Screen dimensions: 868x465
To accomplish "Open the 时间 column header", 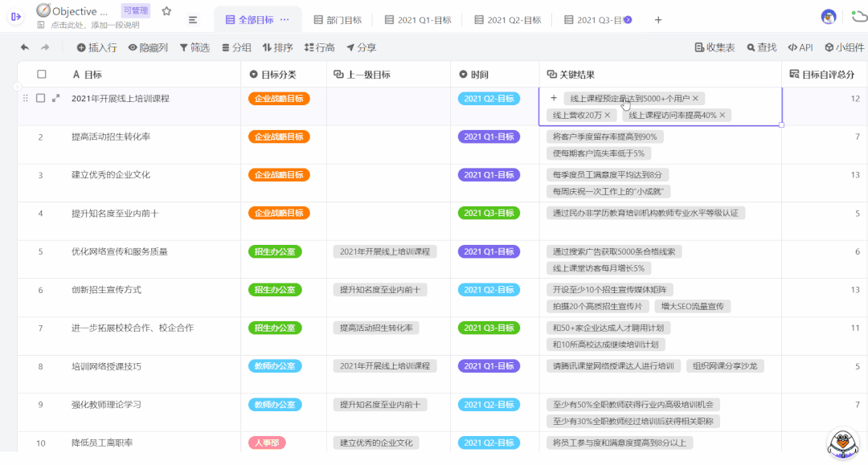I will (495, 74).
